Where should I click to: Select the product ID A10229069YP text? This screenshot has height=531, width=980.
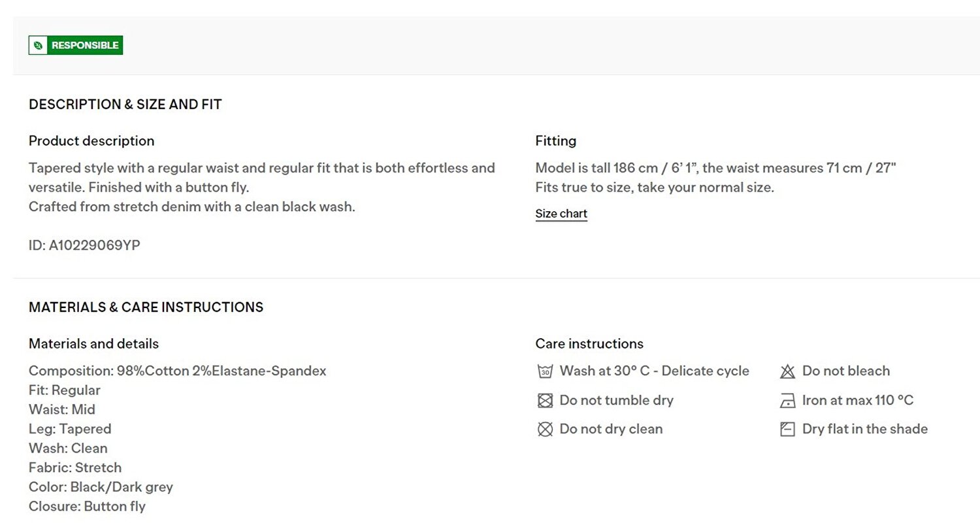(84, 246)
